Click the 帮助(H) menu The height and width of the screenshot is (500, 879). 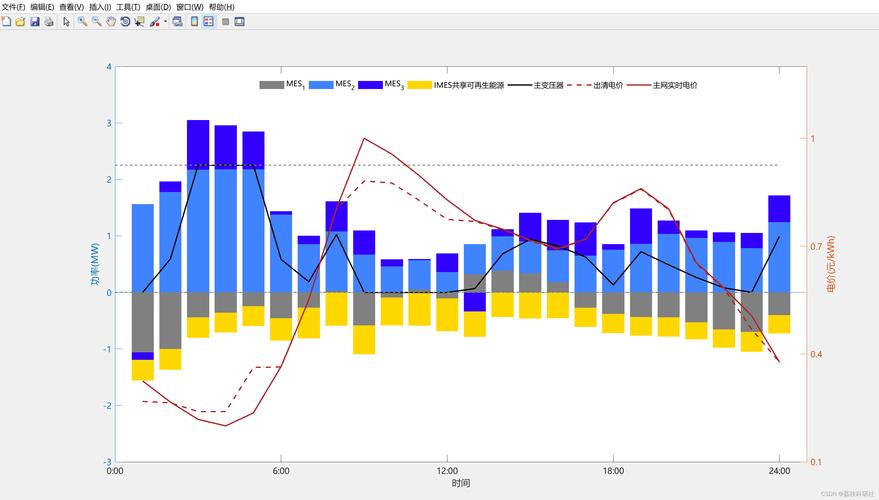(x=221, y=7)
